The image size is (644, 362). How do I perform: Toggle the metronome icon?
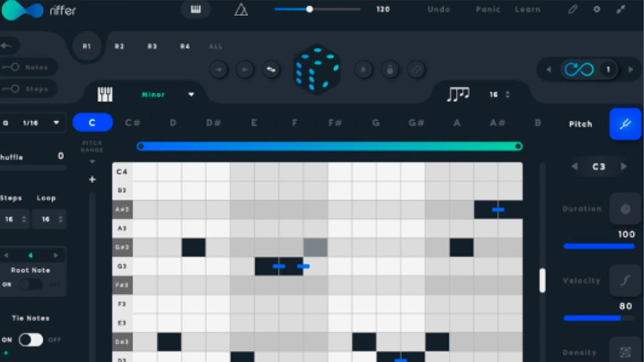[x=241, y=10]
